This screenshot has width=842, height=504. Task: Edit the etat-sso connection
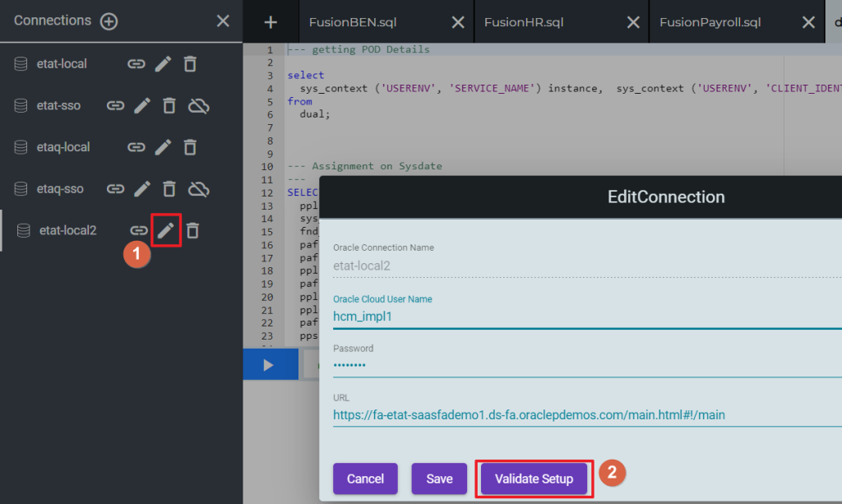pyautogui.click(x=142, y=106)
